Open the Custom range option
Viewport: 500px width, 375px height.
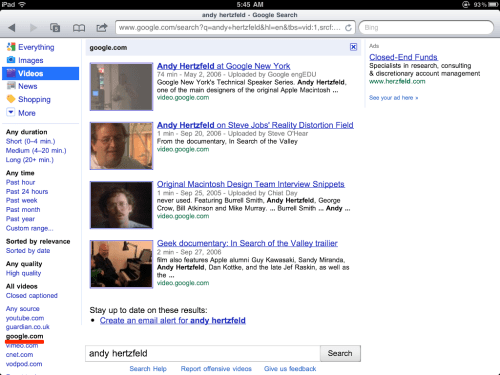[29, 228]
